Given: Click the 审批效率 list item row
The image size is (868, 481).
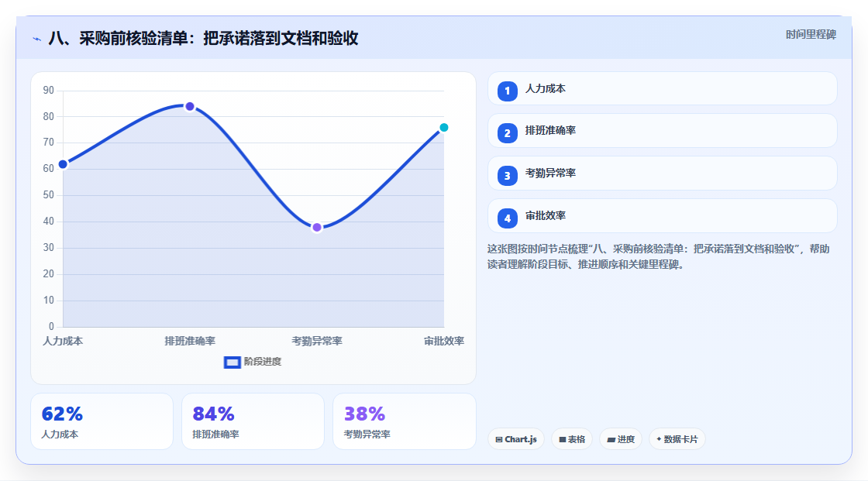Looking at the screenshot, I should click(x=662, y=216).
